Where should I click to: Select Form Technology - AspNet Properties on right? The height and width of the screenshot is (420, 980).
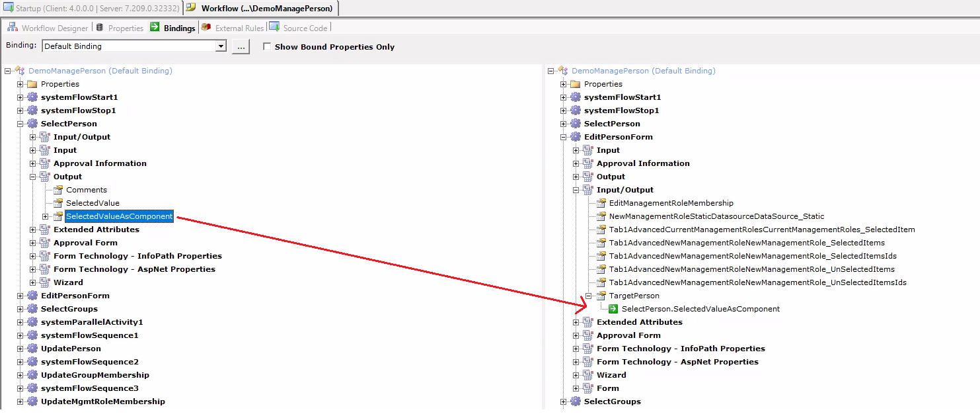pos(677,362)
